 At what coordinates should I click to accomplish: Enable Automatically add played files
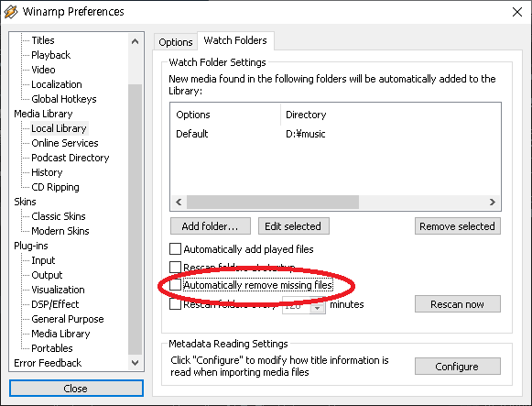(x=175, y=249)
